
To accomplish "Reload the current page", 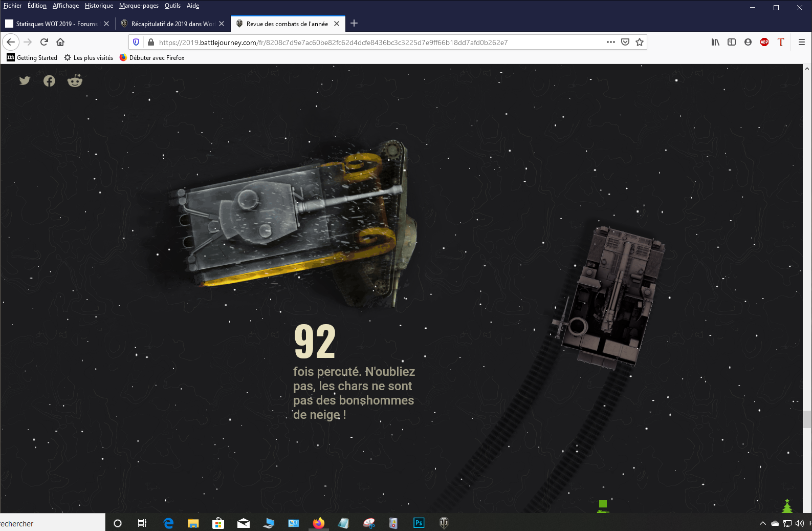I will coord(44,42).
